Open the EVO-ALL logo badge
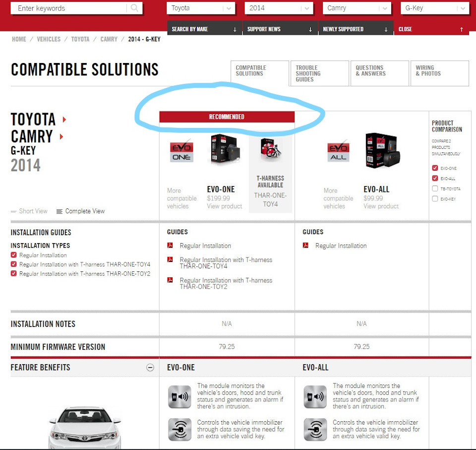This screenshot has height=450, width=476. (x=338, y=151)
